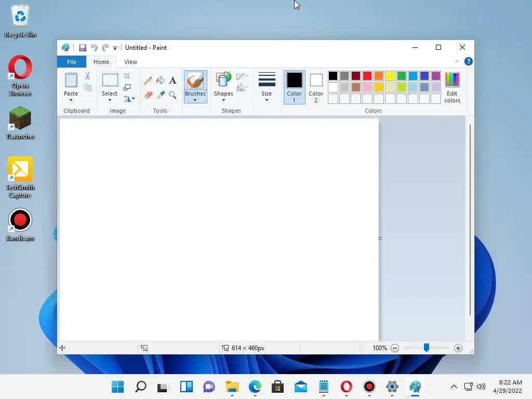Collapse the ribbon with the chevron
Image resolution: width=532 pixels, height=399 pixels.
click(x=457, y=61)
